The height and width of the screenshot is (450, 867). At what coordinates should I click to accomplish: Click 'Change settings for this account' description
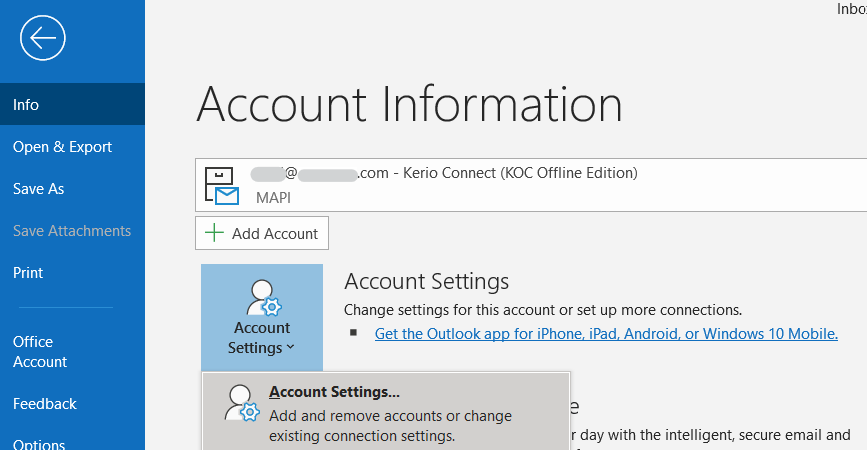point(542,310)
